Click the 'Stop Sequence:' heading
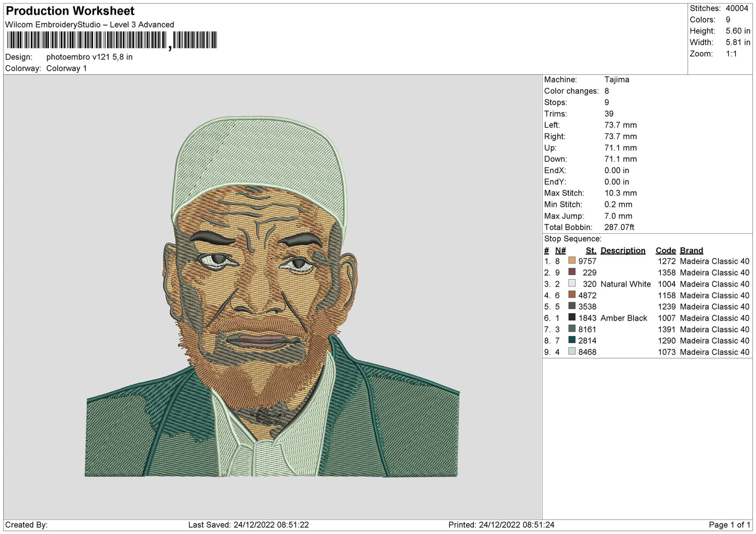This screenshot has width=756, height=534. click(x=573, y=239)
